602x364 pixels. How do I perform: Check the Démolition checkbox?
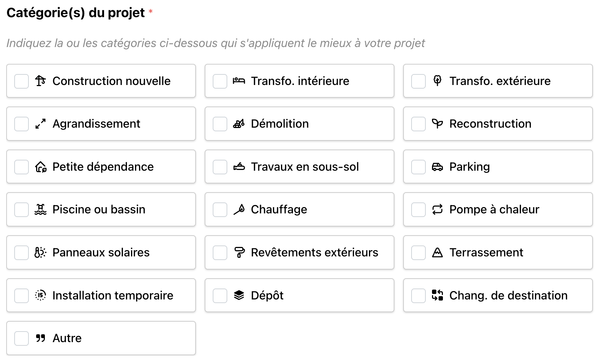pyautogui.click(x=220, y=124)
